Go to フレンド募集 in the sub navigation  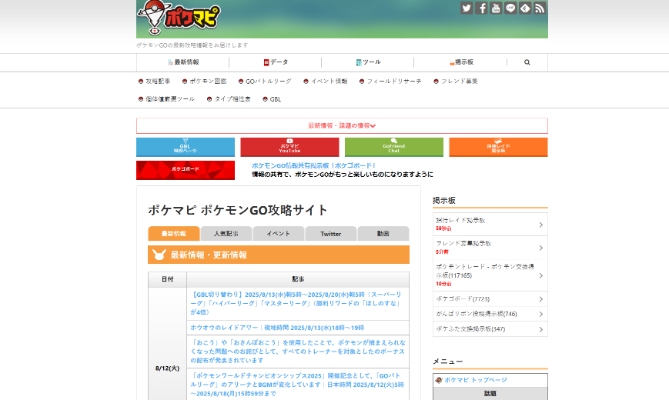456,81
